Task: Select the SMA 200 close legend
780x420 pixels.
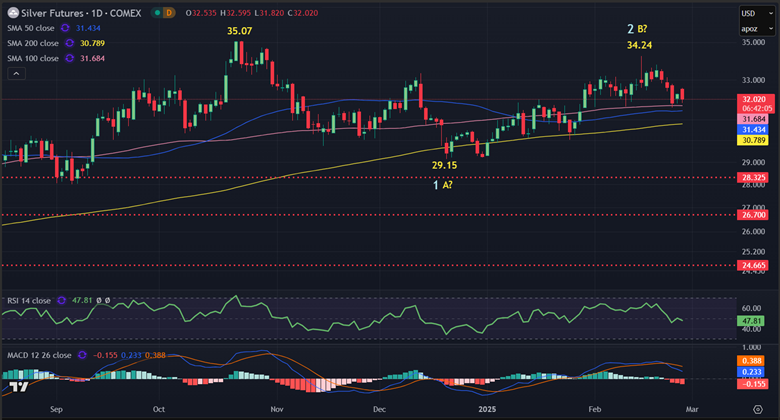Action: 33,43
